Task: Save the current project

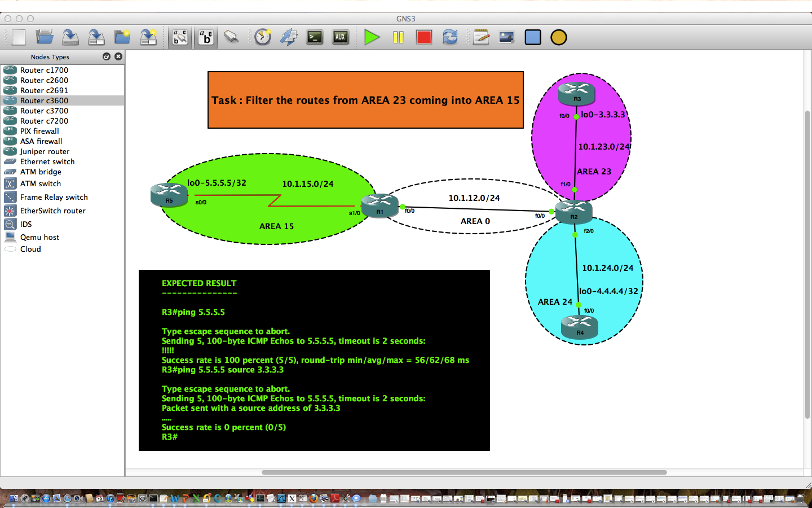Action: coord(70,37)
